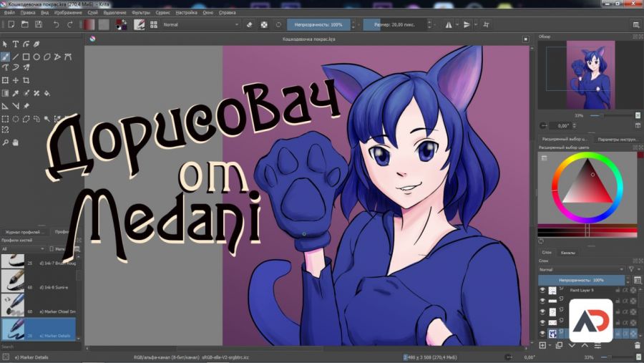Delete layer with trash can button
This screenshot has width=644, height=363.
pos(637,345)
